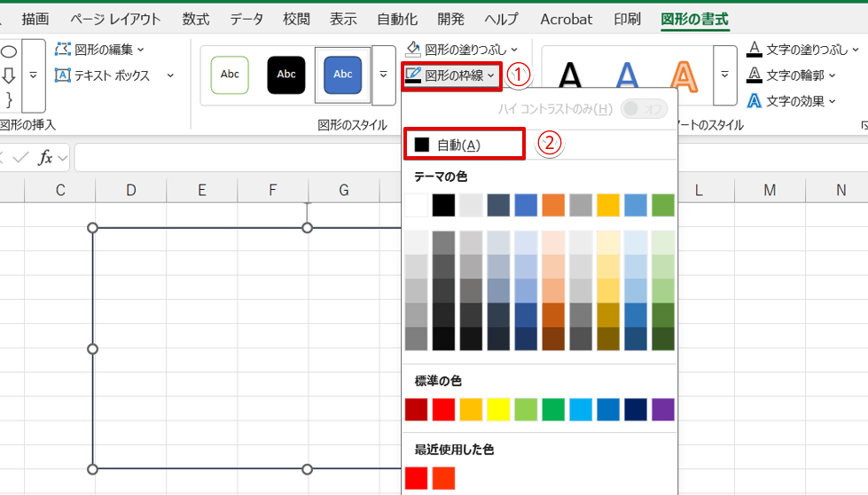
Task: Click the edit shape points icon
Action: coord(63,50)
